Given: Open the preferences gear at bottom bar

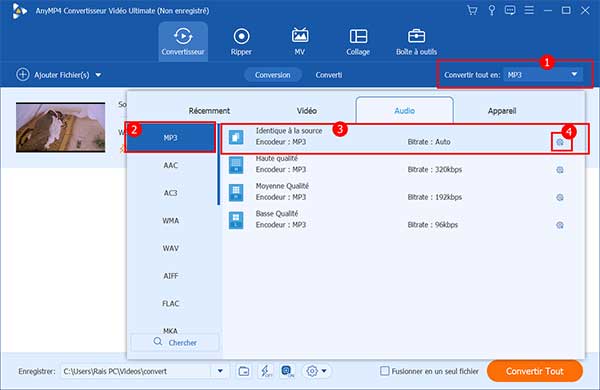Looking at the screenshot, I should coord(312,371).
